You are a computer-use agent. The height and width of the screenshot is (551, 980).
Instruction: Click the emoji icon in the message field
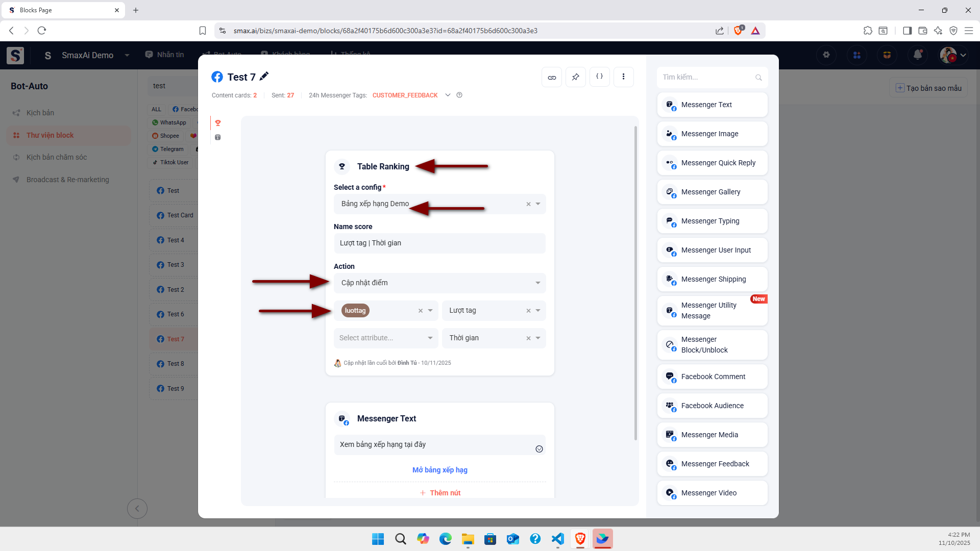539,449
